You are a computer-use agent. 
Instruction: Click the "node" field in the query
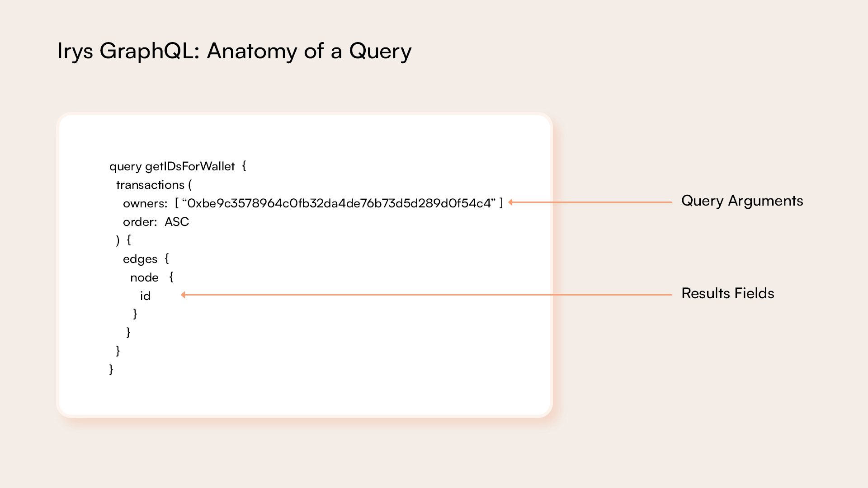point(144,277)
